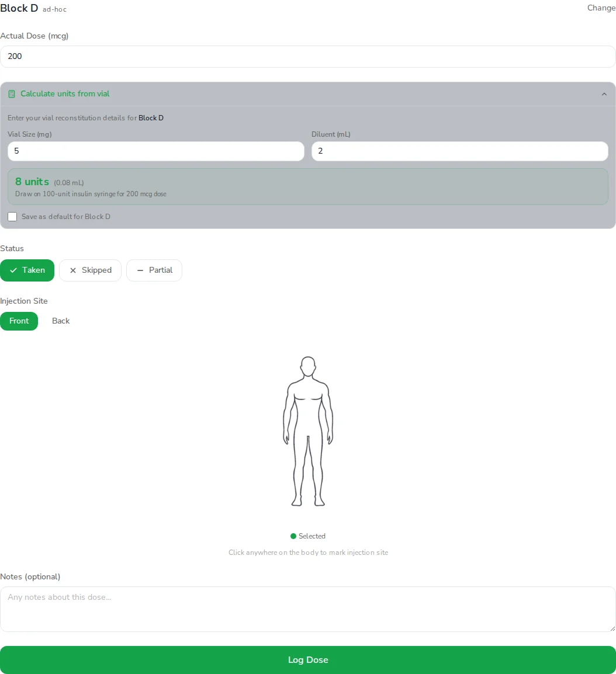Click the "8 units" result text
616x674 pixels.
click(32, 182)
